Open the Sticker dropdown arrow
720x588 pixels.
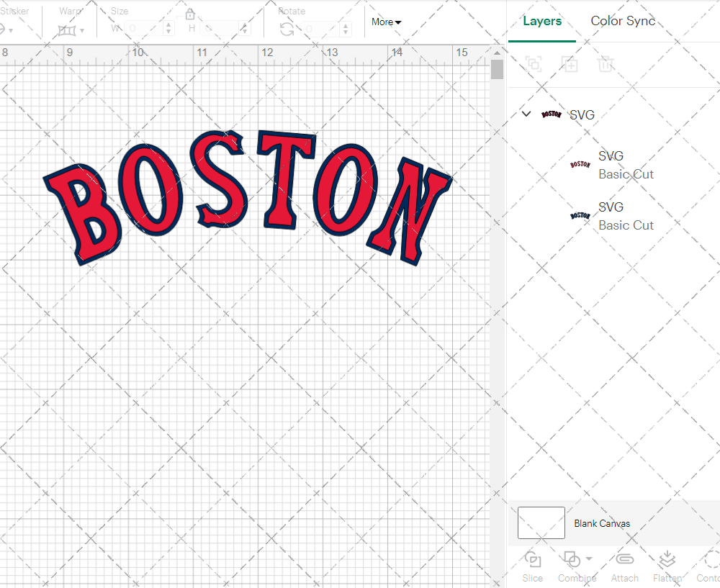coord(11,31)
